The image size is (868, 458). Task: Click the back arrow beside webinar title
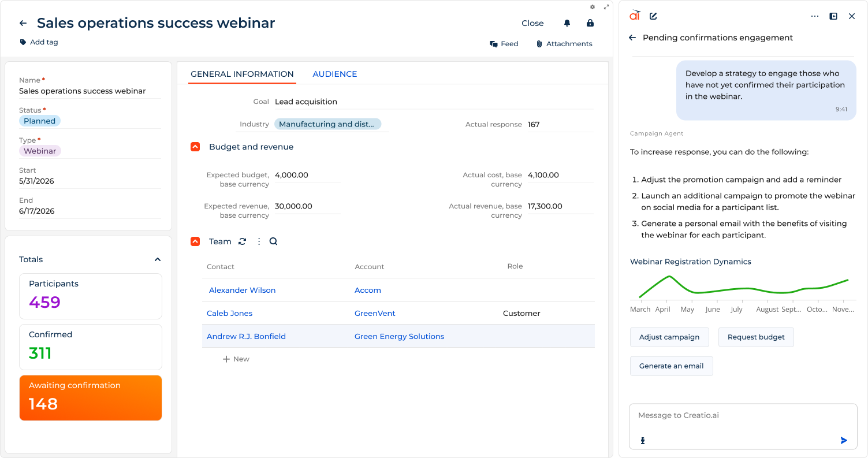tap(23, 23)
